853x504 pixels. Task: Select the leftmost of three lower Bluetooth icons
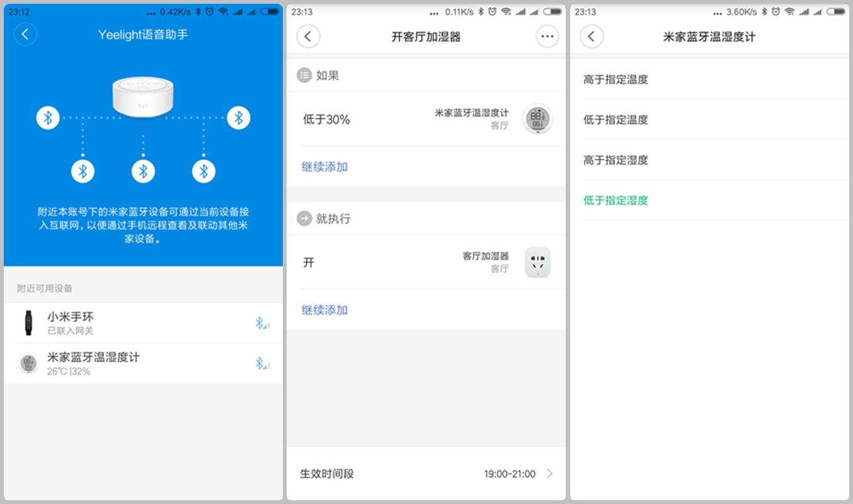[83, 171]
